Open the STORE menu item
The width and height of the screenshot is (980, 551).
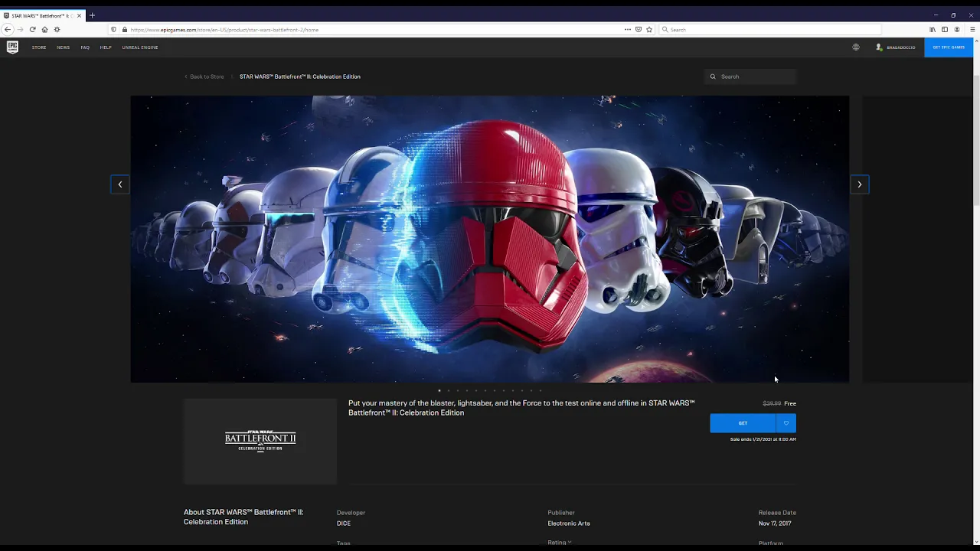coord(39,47)
